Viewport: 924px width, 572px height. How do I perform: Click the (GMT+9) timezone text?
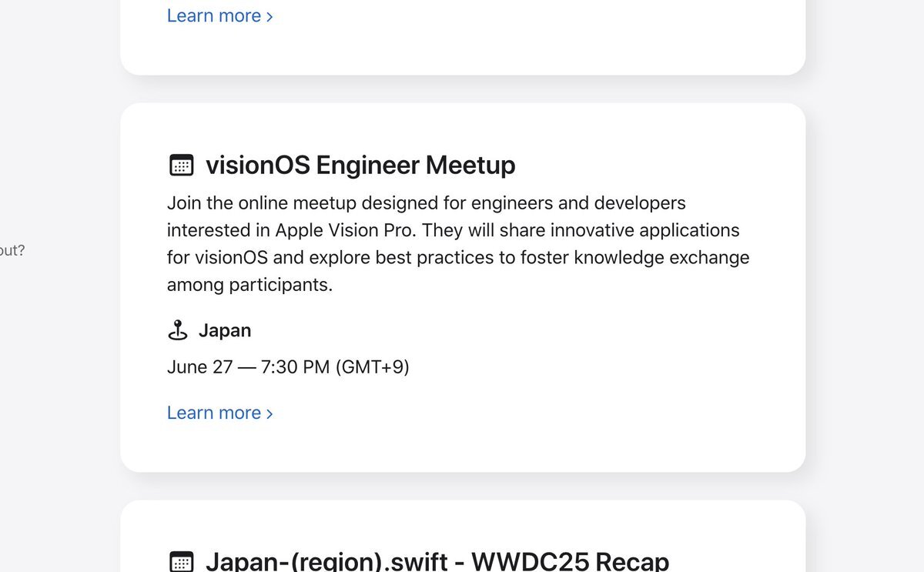[372, 367]
